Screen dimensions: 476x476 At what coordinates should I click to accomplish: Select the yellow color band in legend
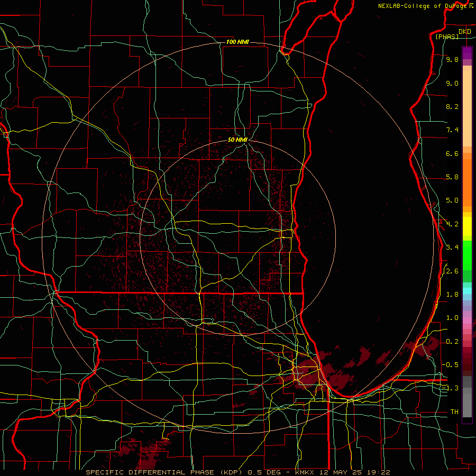pyautogui.click(x=467, y=226)
